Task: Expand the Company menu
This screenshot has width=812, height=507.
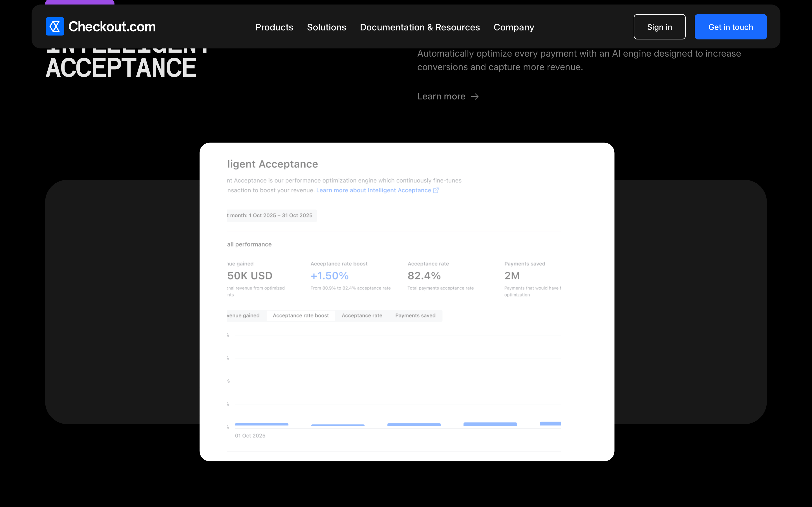Action: coord(514,27)
